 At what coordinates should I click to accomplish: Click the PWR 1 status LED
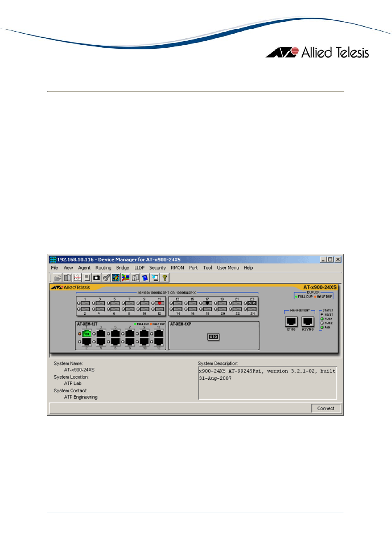(x=322, y=319)
